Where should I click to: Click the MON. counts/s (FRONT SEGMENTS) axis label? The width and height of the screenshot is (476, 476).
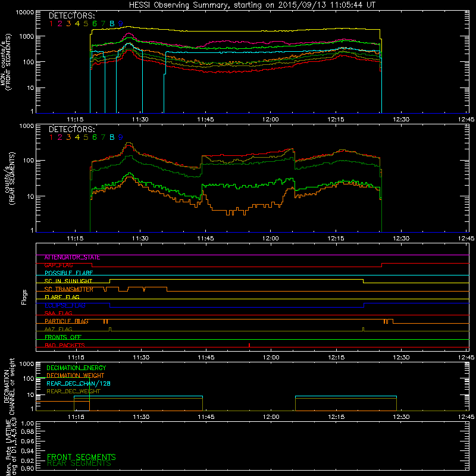click(6, 62)
